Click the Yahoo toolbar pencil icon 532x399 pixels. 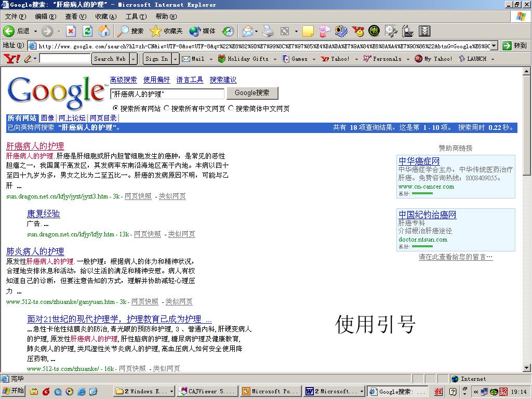[28, 59]
